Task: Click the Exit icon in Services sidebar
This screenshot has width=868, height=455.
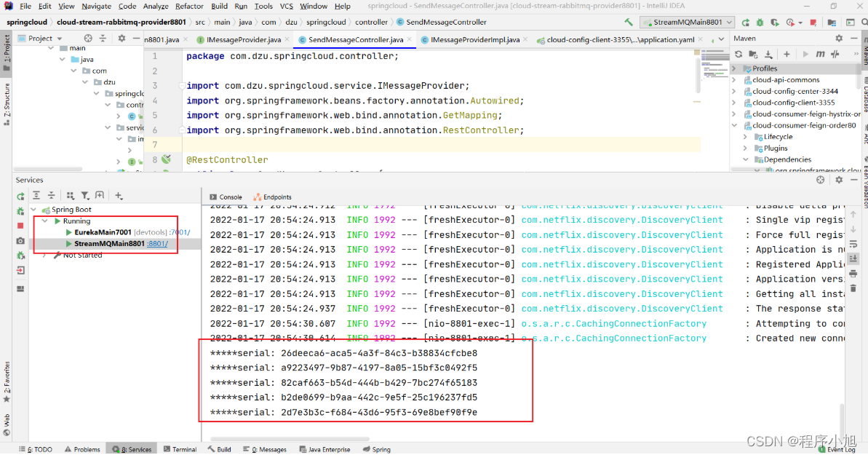Action: click(x=20, y=270)
